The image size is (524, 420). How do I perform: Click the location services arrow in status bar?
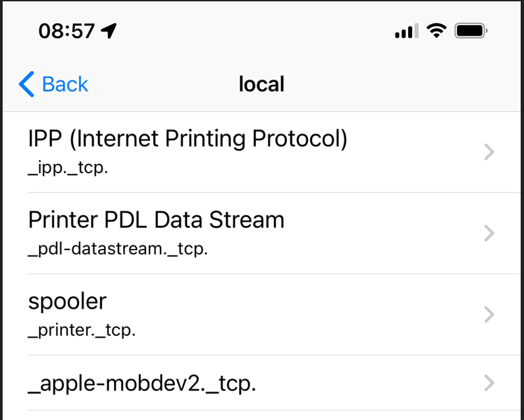click(x=109, y=30)
